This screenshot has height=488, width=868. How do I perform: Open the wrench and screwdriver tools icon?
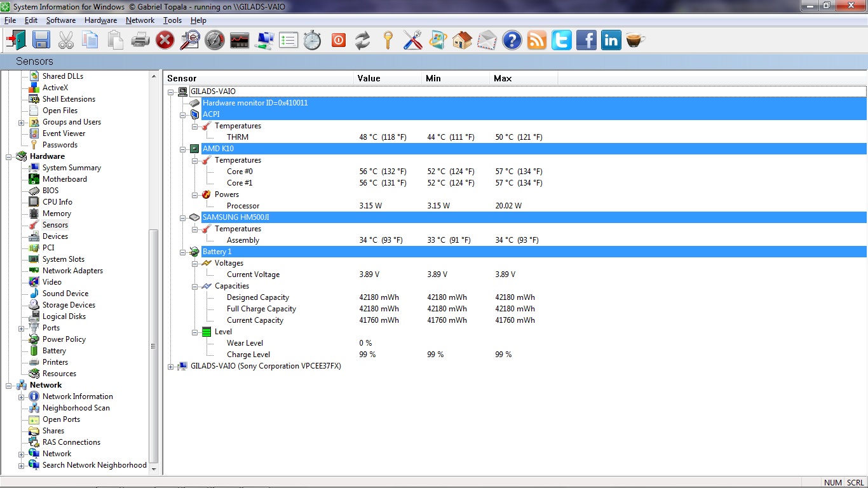click(x=412, y=41)
